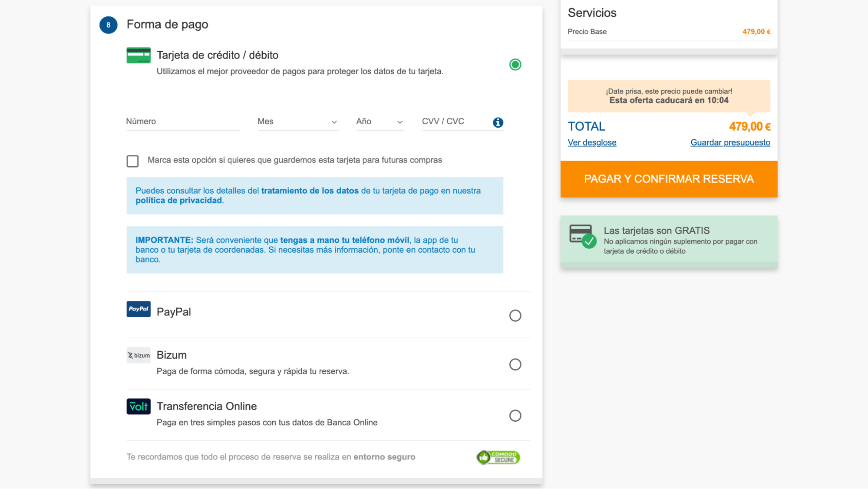Click the offer expiry countdown text

click(x=669, y=100)
